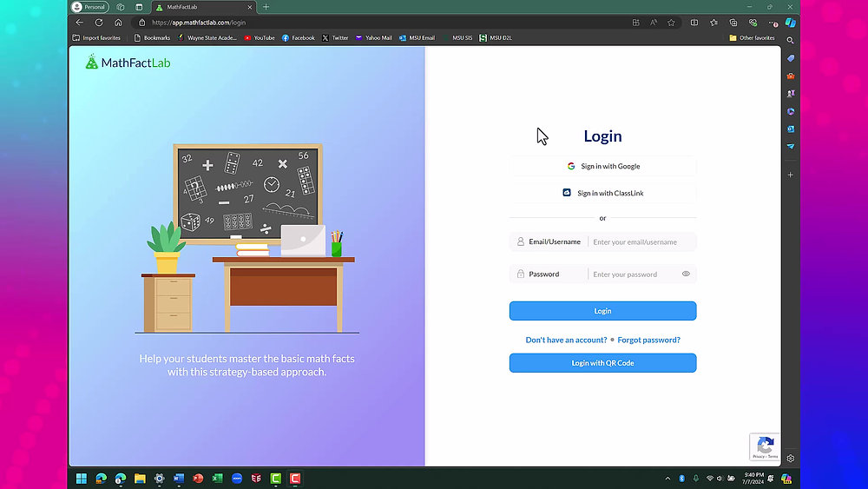Open the MSU D2L bookmark

coord(496,37)
